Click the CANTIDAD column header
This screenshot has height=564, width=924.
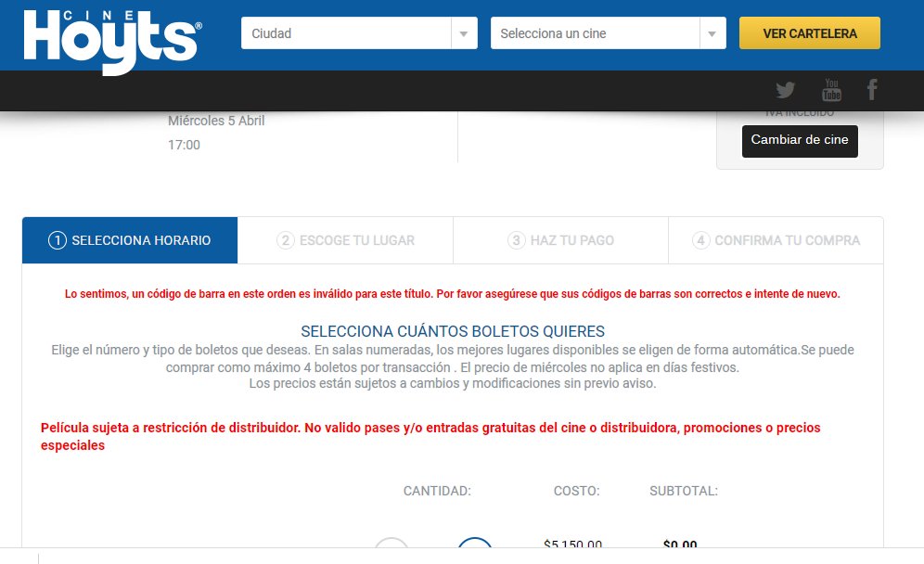(x=437, y=491)
